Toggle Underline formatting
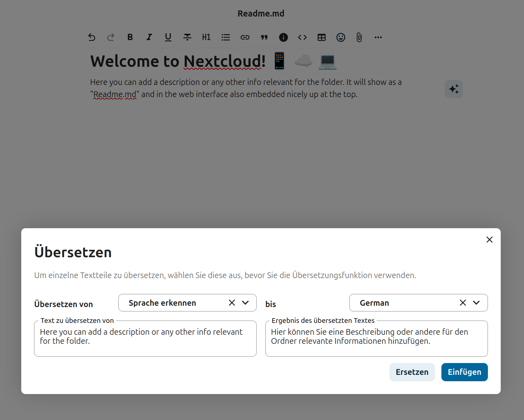This screenshot has height=420, width=524. 168,37
